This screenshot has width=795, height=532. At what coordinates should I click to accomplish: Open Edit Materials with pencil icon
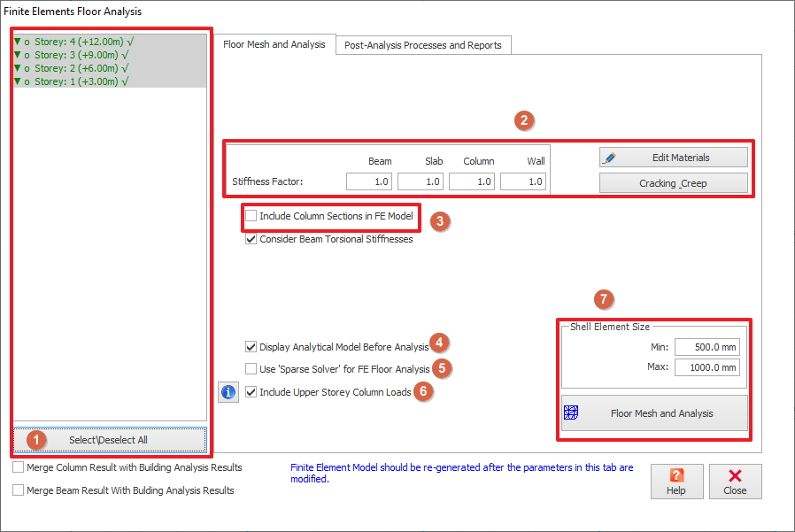point(673,158)
